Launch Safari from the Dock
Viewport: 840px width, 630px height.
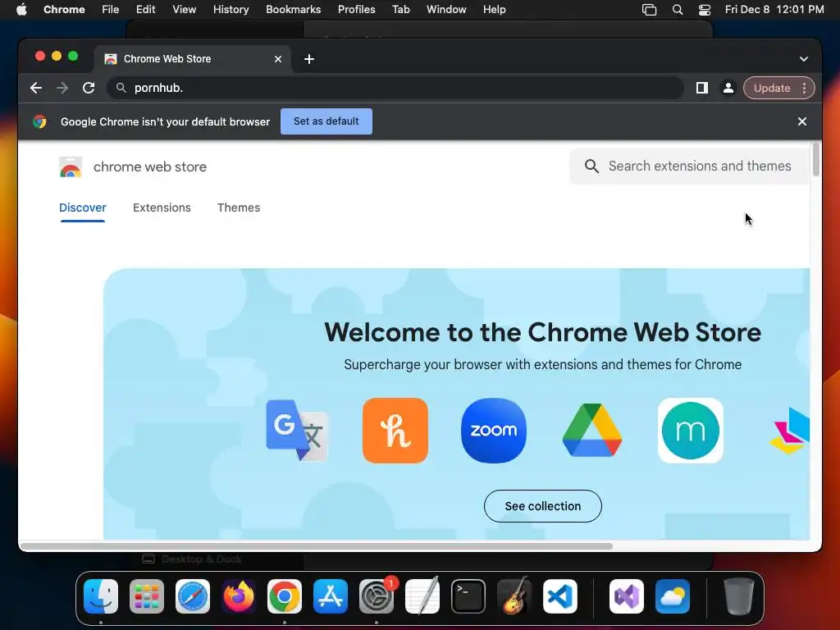pyautogui.click(x=193, y=596)
